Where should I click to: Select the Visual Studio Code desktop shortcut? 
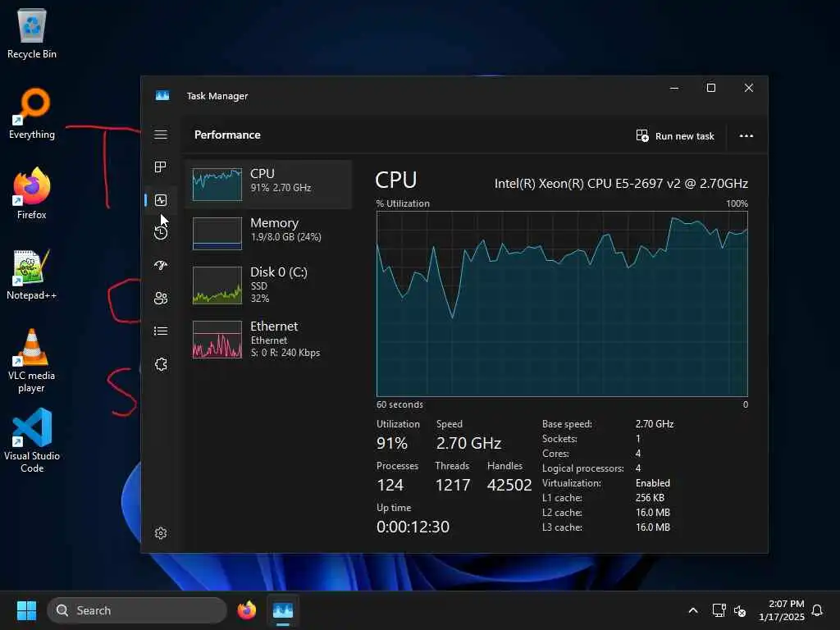coord(32,441)
